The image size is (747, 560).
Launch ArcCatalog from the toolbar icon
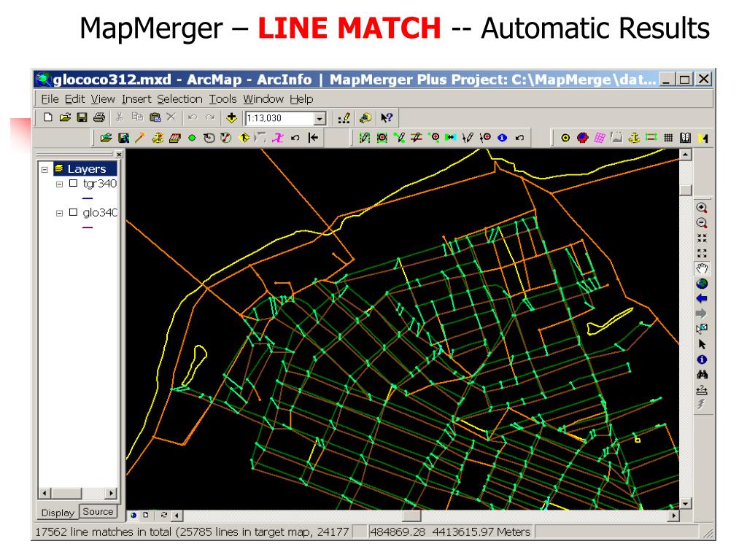point(365,117)
